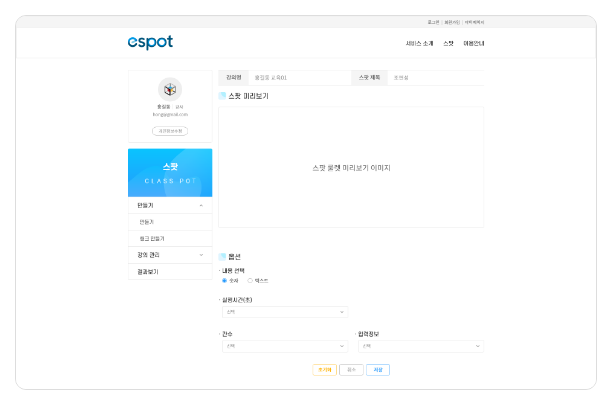Click the 옵션 section icon
Image resolution: width=612 pixels, height=405 pixels.
[x=222, y=257]
